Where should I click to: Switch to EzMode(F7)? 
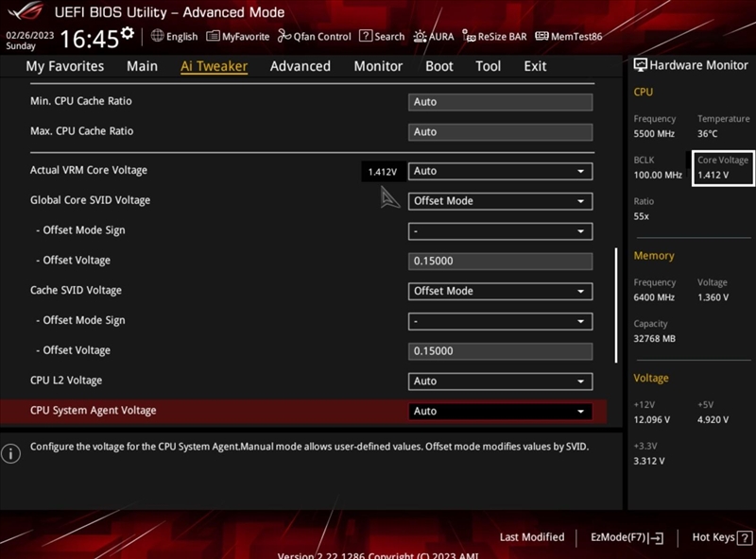[x=627, y=537]
